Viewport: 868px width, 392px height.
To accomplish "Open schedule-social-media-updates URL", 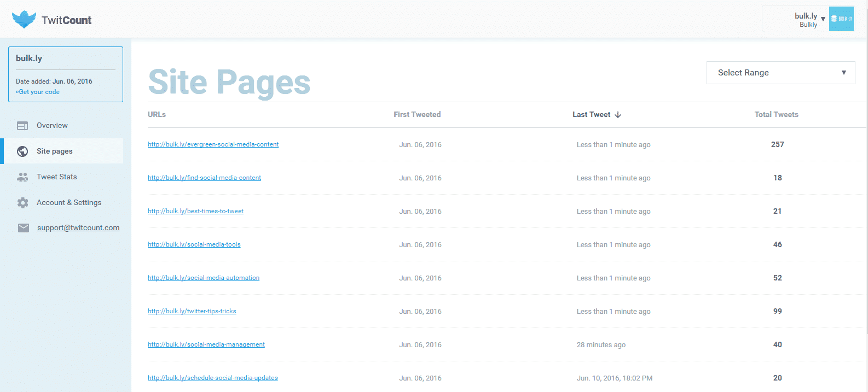I will point(212,378).
